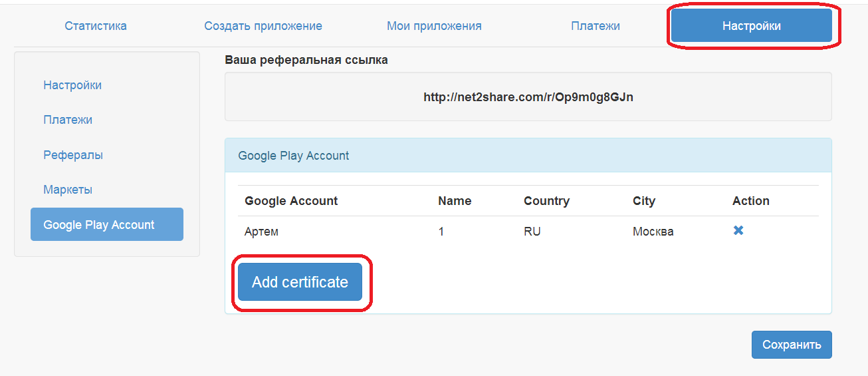Click the Сохранить button
This screenshot has width=868, height=376.
pos(792,345)
